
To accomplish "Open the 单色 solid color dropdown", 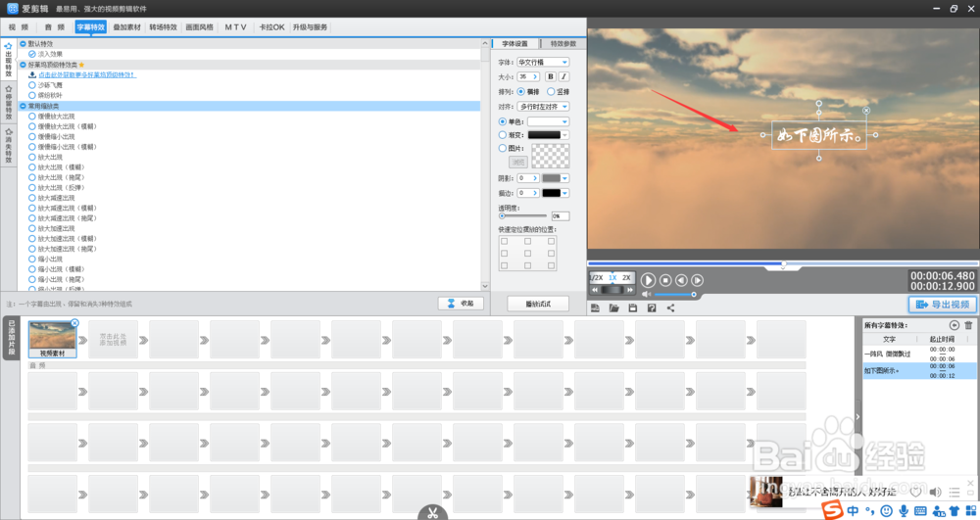I will tap(548, 121).
